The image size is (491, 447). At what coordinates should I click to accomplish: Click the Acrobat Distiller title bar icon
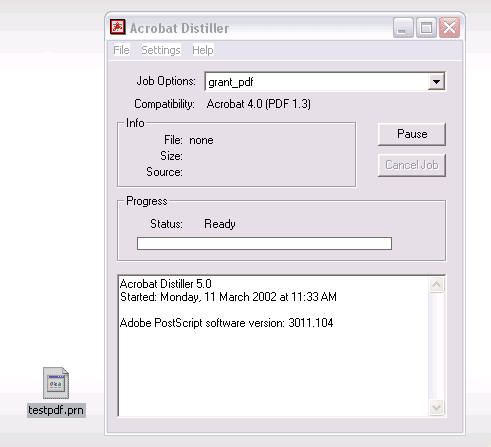[118, 27]
